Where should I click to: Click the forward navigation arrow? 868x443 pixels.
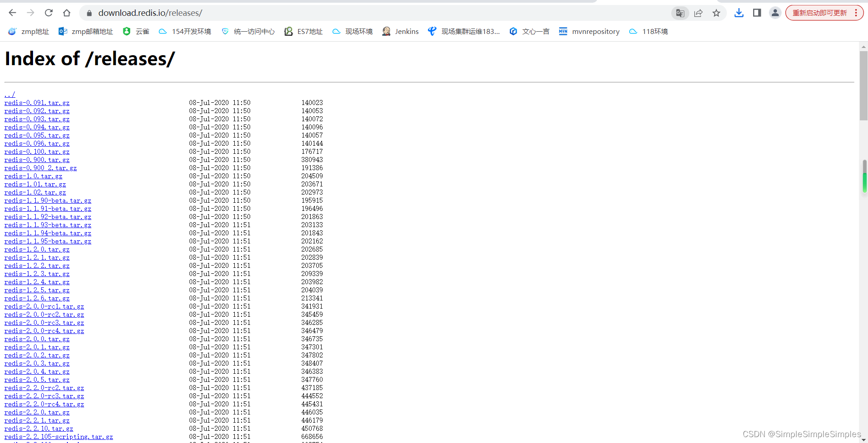31,13
